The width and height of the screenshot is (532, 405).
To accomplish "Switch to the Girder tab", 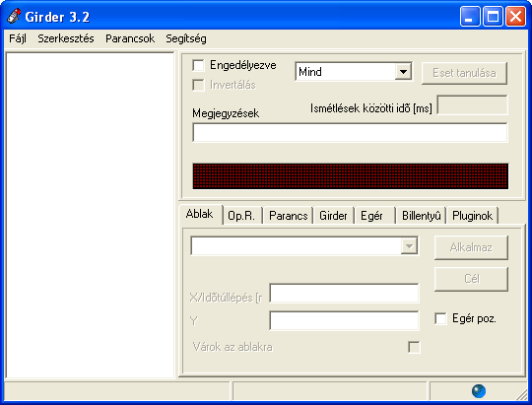I will 333,216.
